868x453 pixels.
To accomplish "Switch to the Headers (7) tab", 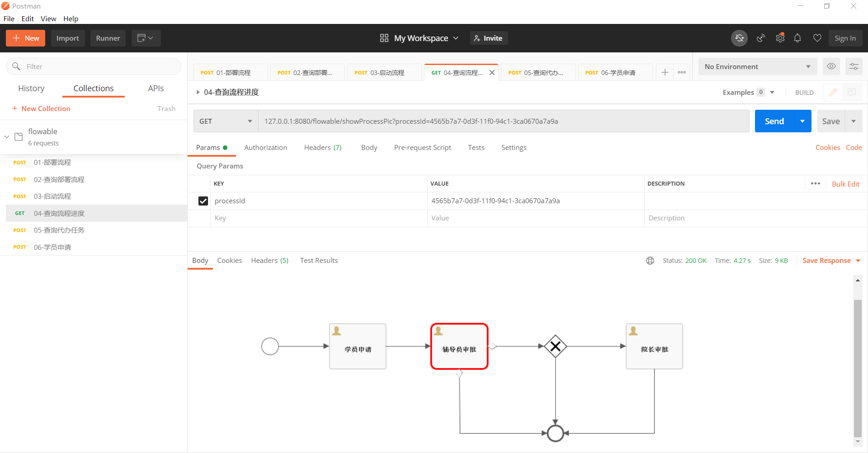I will 322,148.
